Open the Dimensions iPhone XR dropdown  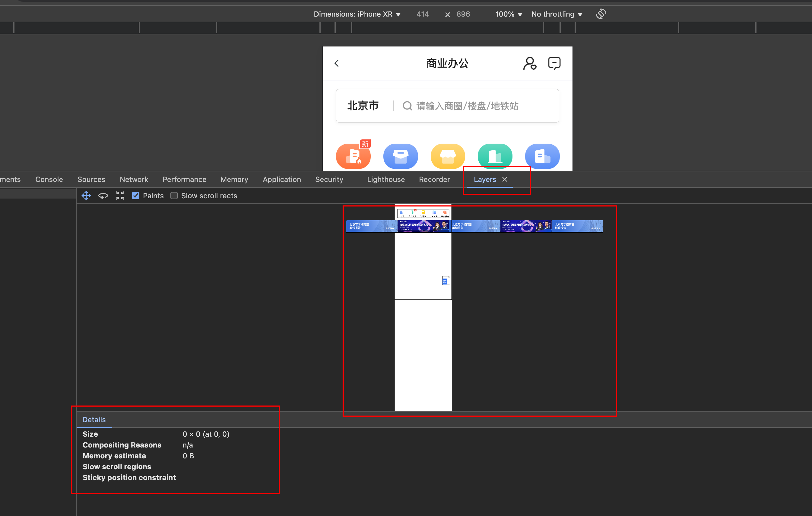point(357,14)
